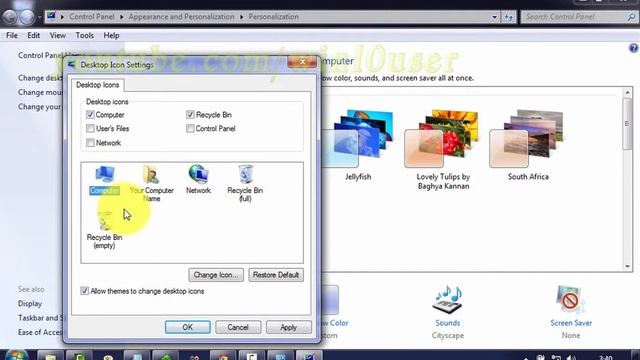Viewport: 640px width, 360px height.
Task: Open Screen Saver settings icon
Action: click(570, 300)
